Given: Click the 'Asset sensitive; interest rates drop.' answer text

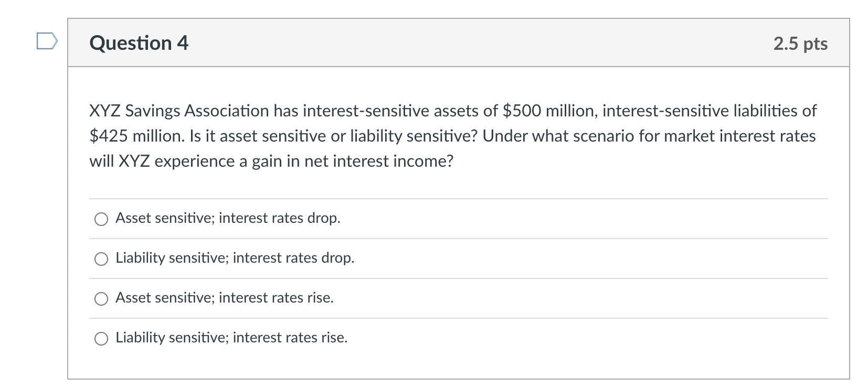Looking at the screenshot, I should [x=228, y=218].
